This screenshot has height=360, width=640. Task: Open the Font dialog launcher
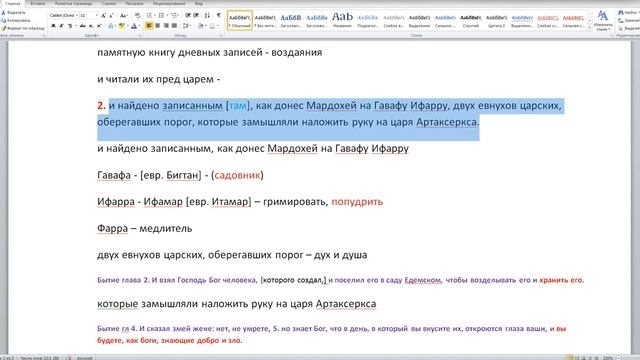pos(139,36)
